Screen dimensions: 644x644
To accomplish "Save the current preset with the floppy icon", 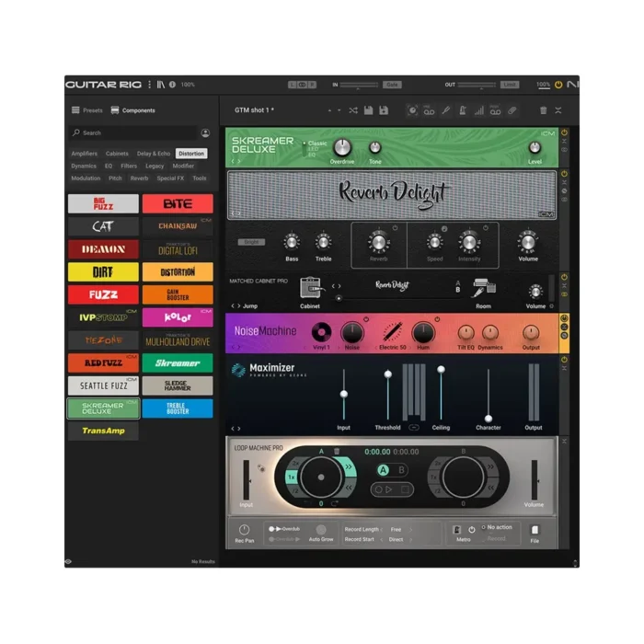I will pos(368,110).
